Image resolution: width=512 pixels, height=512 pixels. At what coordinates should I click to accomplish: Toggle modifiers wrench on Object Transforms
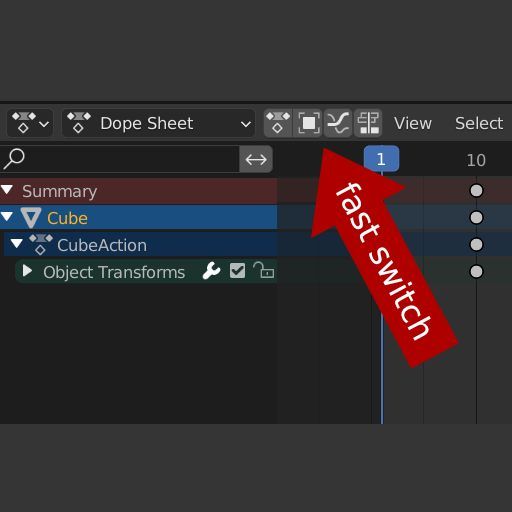click(x=211, y=271)
